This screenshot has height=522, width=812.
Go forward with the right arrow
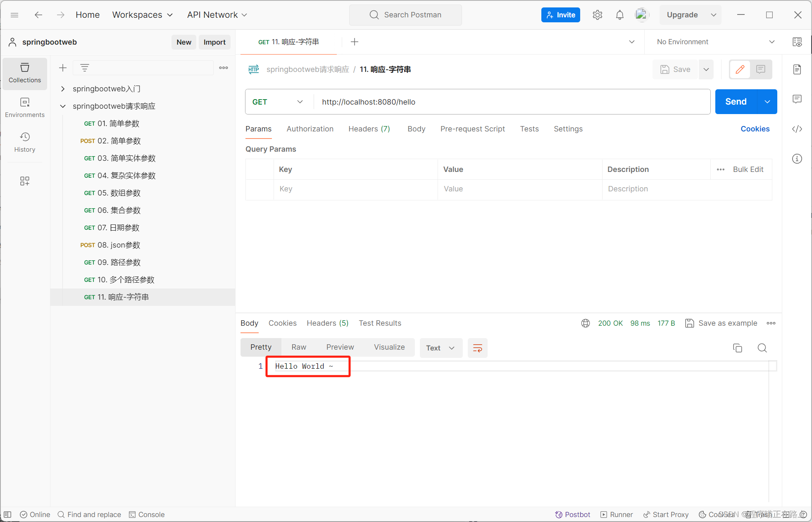pyautogui.click(x=61, y=15)
